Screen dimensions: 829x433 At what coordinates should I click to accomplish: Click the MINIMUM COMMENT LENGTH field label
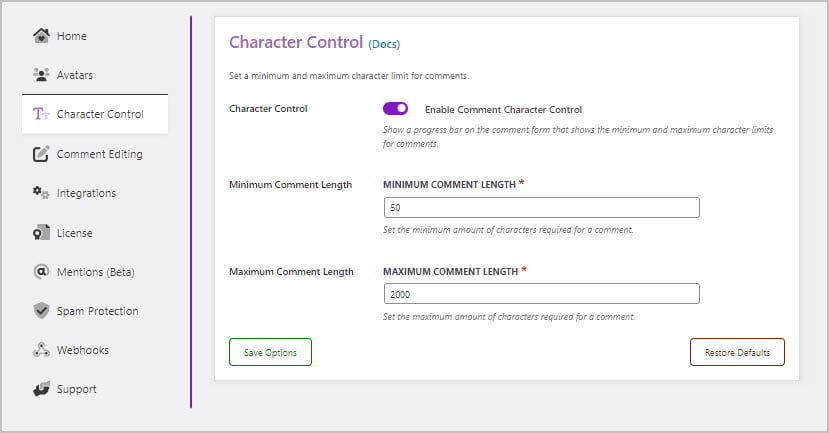(449, 185)
